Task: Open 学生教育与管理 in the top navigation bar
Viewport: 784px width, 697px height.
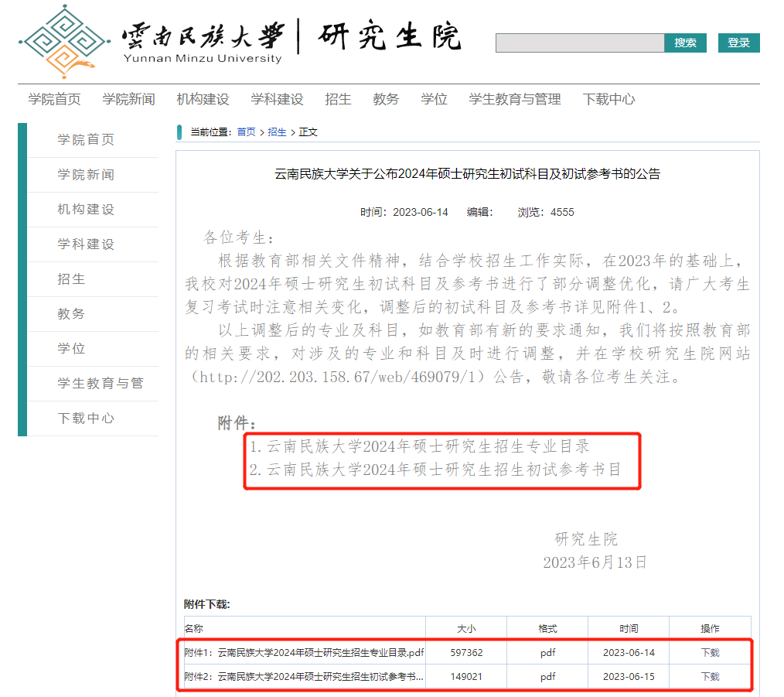Action: pos(515,99)
